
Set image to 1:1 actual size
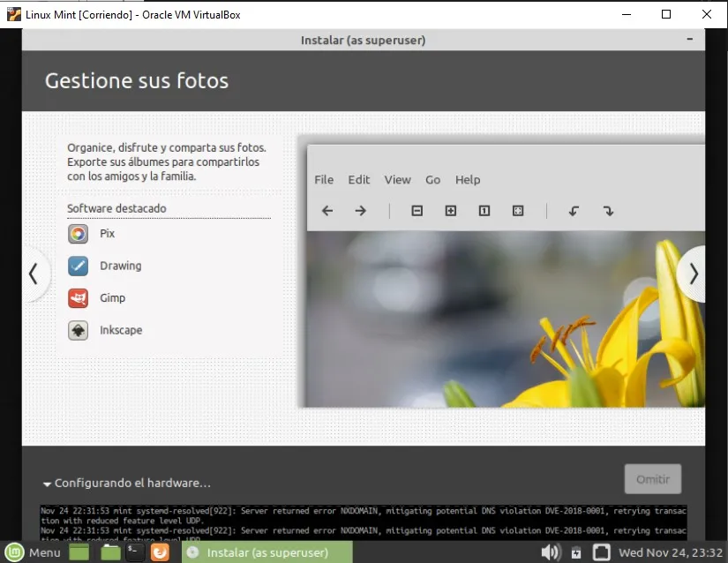[x=484, y=211]
